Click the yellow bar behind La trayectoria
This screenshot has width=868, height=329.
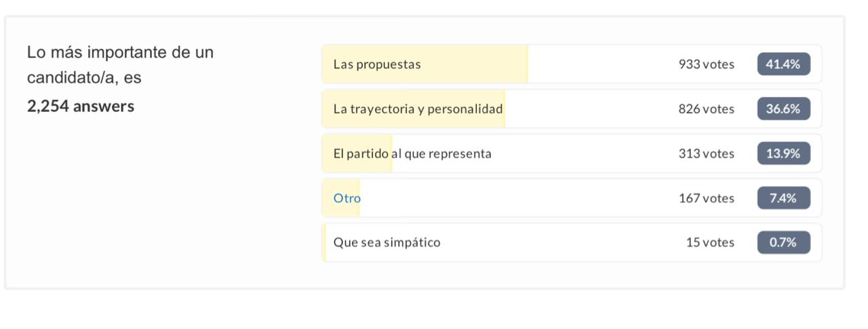pyautogui.click(x=414, y=109)
